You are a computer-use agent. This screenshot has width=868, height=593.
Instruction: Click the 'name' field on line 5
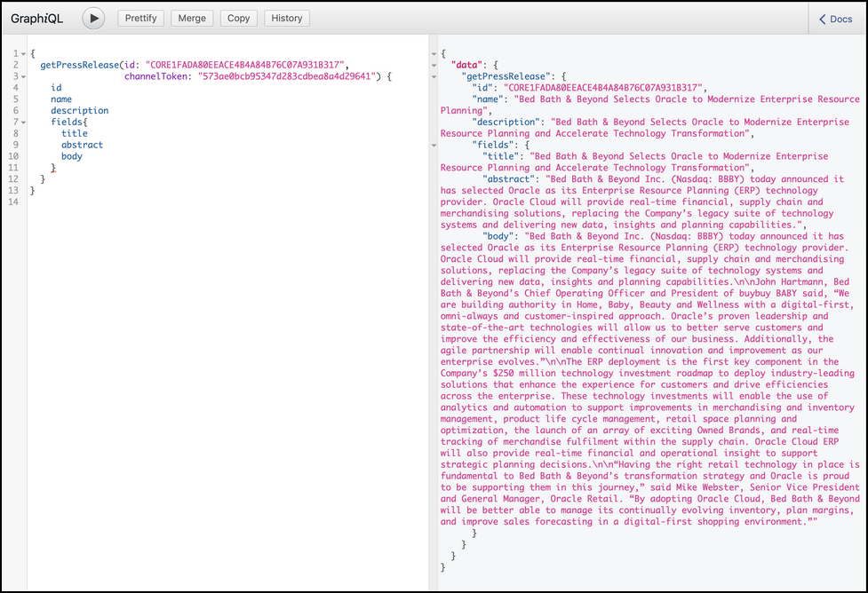tap(61, 99)
